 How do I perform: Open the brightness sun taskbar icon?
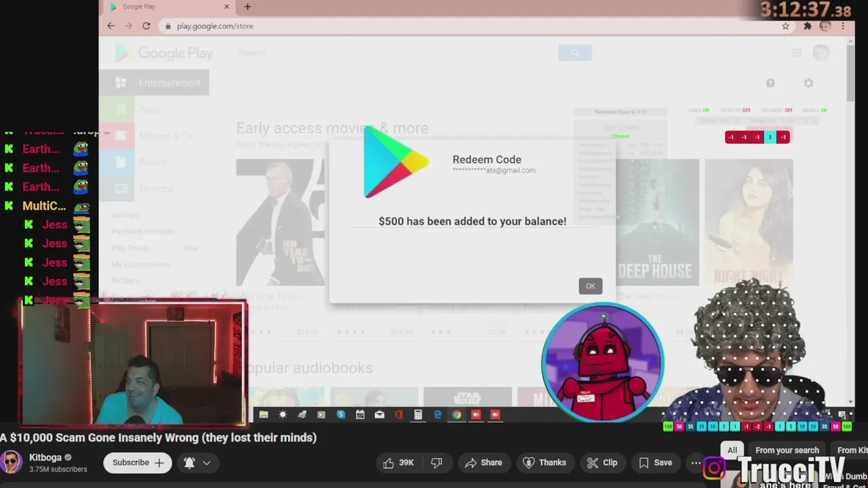(283, 415)
